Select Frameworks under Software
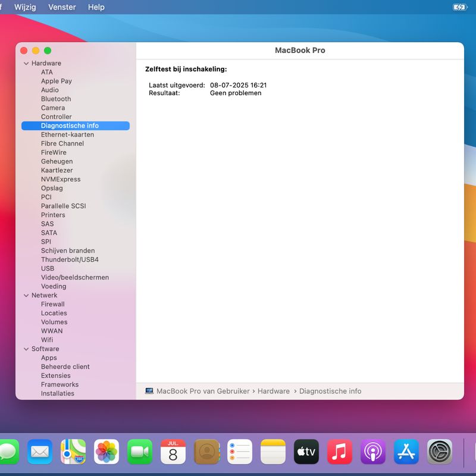Image resolution: width=476 pixels, height=476 pixels. coord(59,384)
